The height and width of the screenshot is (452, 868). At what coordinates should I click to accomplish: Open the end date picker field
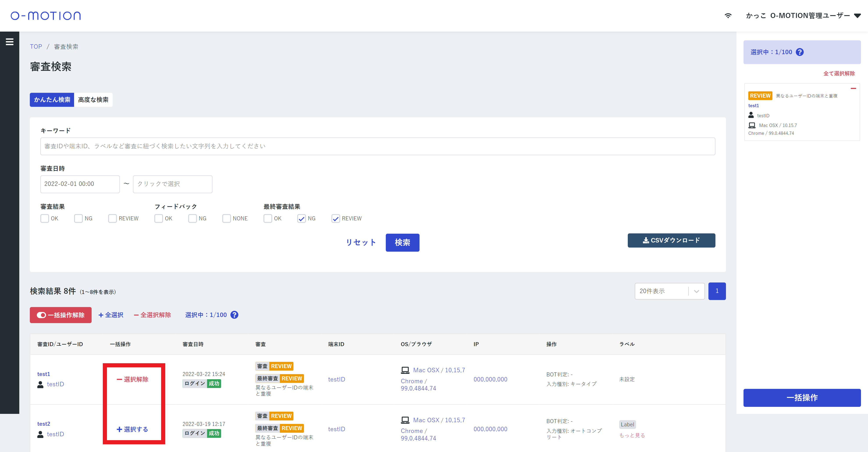[173, 184]
